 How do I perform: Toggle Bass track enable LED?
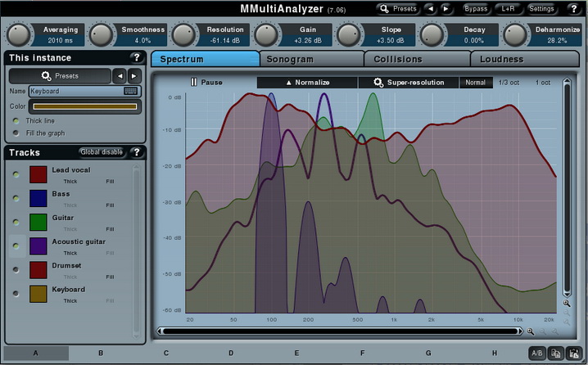pos(16,198)
